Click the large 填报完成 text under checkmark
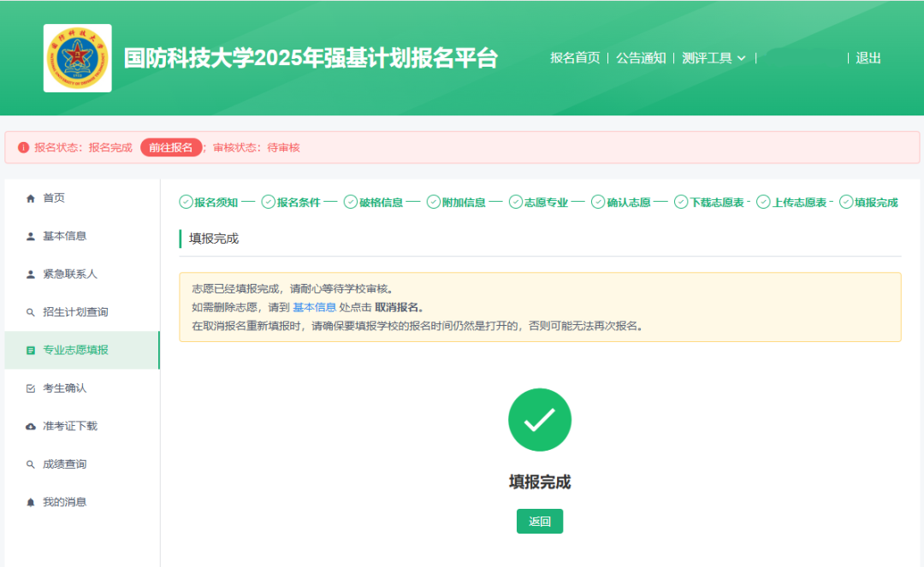The height and width of the screenshot is (567, 924). pyautogui.click(x=540, y=482)
